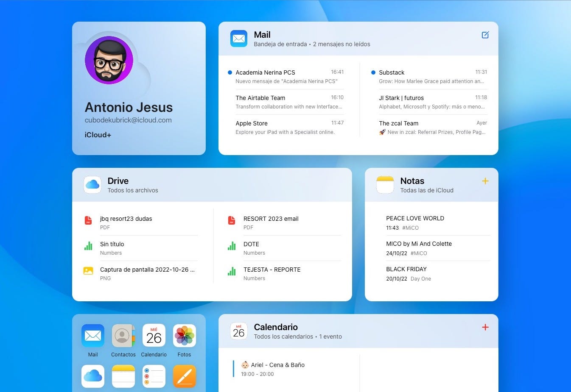Click PDF icon of jbq resort23 dudas
Viewport: 571px width, 392px height.
(x=88, y=220)
